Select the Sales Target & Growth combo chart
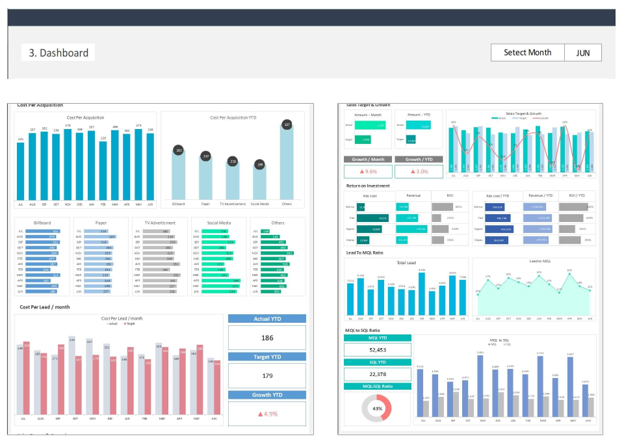Viewport: 624px width, 444px height. coord(521,144)
